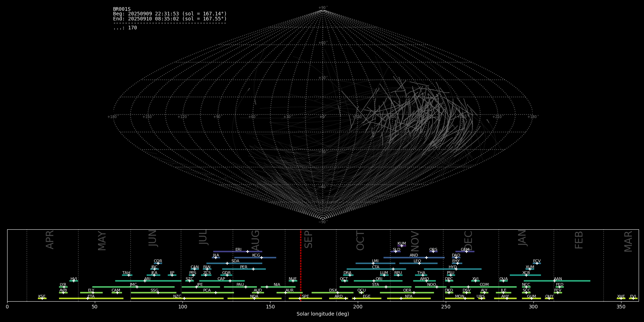
Task: Click the SSG shower bar
Action: [153, 293]
